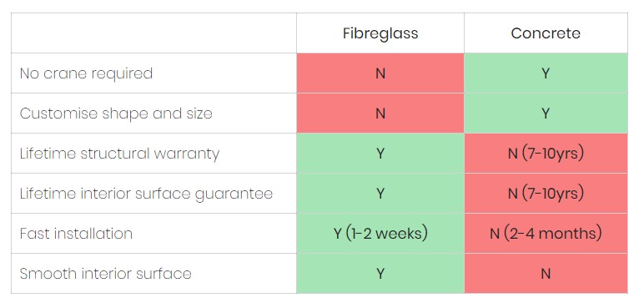Select Fibreglass Y cell for smooth interior surface
Image resolution: width=644 pixels, height=308 pixels.
coord(380,274)
